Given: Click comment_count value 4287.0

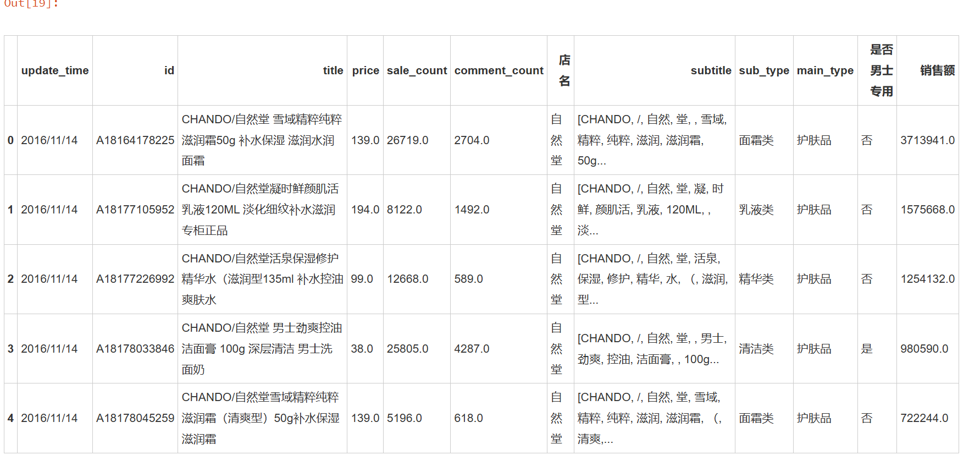Looking at the screenshot, I should pyautogui.click(x=472, y=349).
